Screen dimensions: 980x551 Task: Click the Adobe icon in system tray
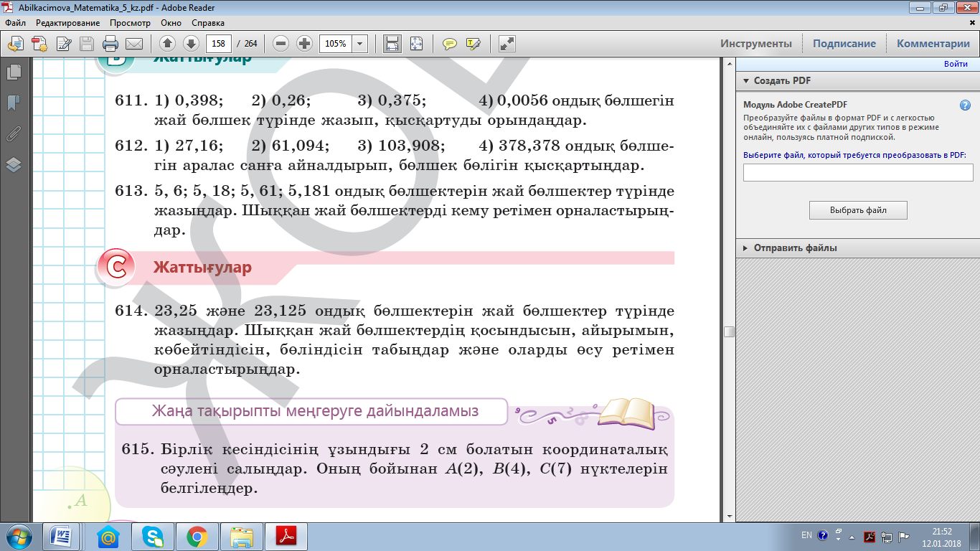point(869,537)
